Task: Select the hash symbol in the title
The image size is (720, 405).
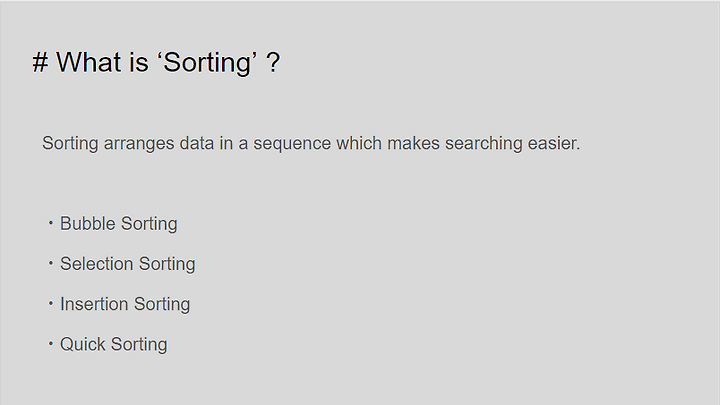Action: tap(40, 62)
